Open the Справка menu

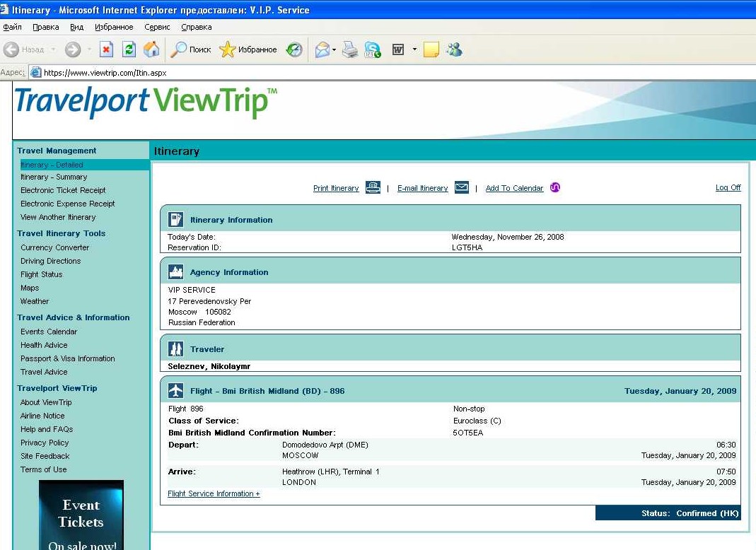pyautogui.click(x=196, y=27)
